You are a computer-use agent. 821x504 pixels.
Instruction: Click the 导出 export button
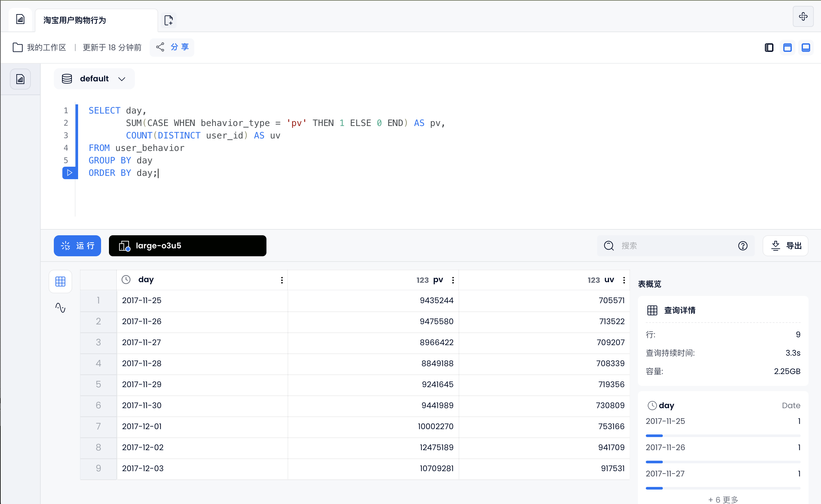coord(785,246)
